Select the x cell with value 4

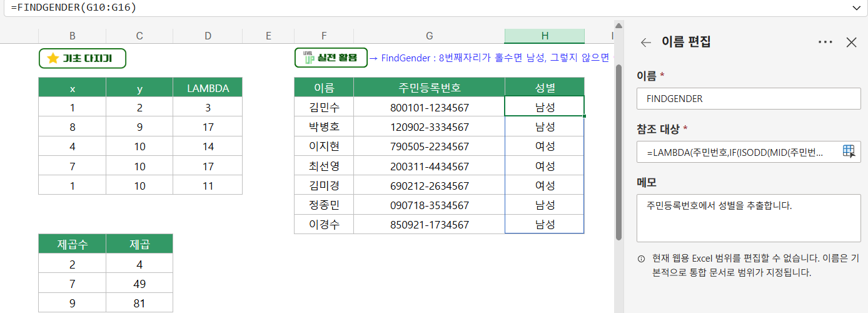[73, 146]
